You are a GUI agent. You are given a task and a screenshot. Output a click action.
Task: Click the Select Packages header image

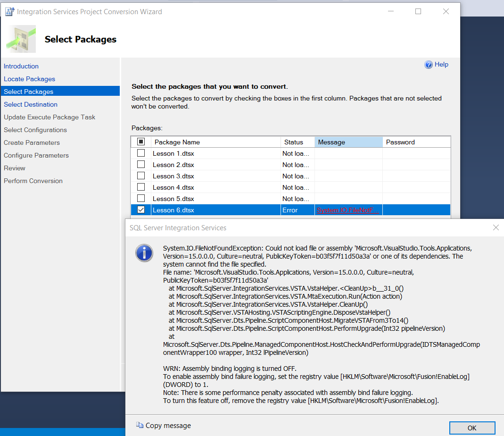pos(21,39)
